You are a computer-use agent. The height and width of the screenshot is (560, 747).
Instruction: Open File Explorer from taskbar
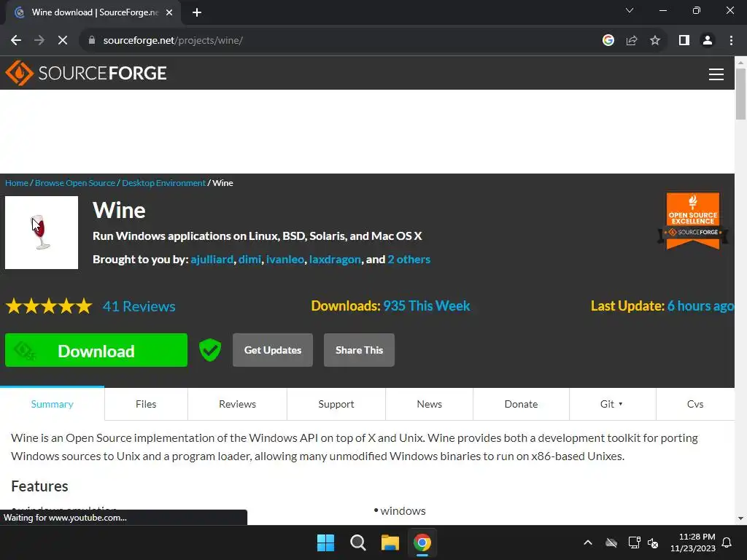(x=390, y=542)
